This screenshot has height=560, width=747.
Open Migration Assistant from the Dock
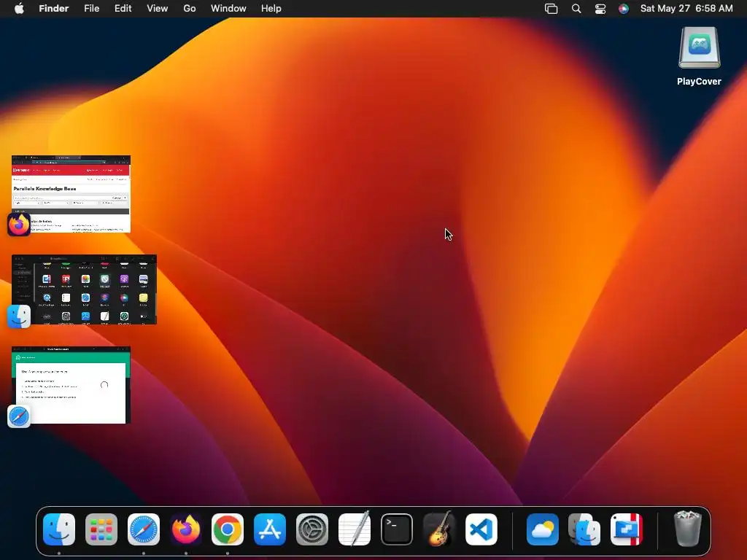[584, 529]
